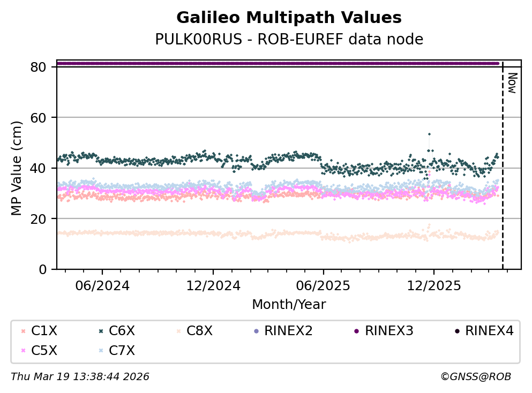Click the C5X magenta legend marker
Image resolution: width=532 pixels, height=393 pixels.
point(23,351)
